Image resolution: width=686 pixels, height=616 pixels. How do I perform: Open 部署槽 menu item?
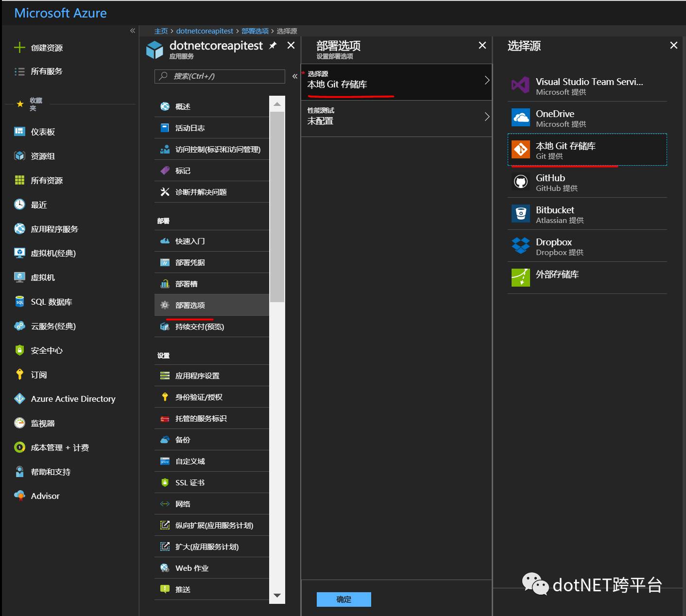point(212,284)
